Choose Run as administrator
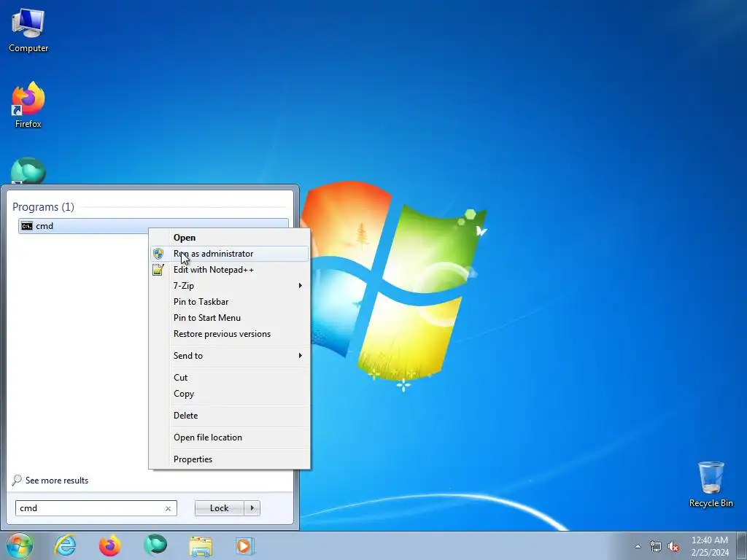 229,254
